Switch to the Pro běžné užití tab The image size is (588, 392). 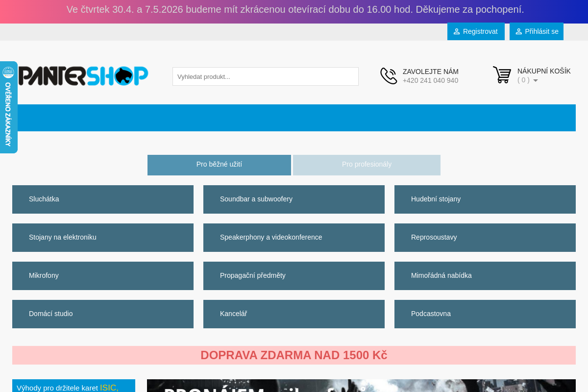(x=219, y=165)
